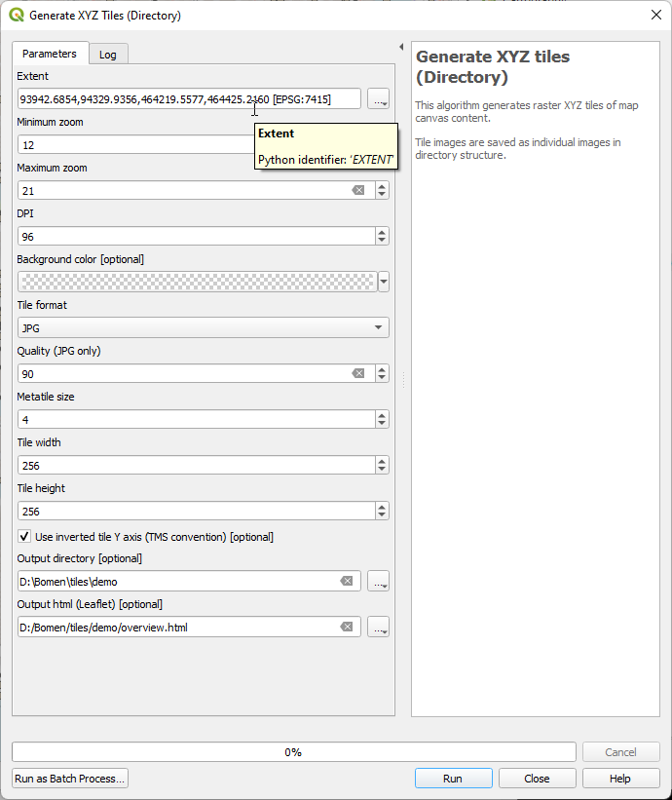Pick the Background color swatch
Image resolution: width=672 pixels, height=800 pixels.
click(198, 282)
